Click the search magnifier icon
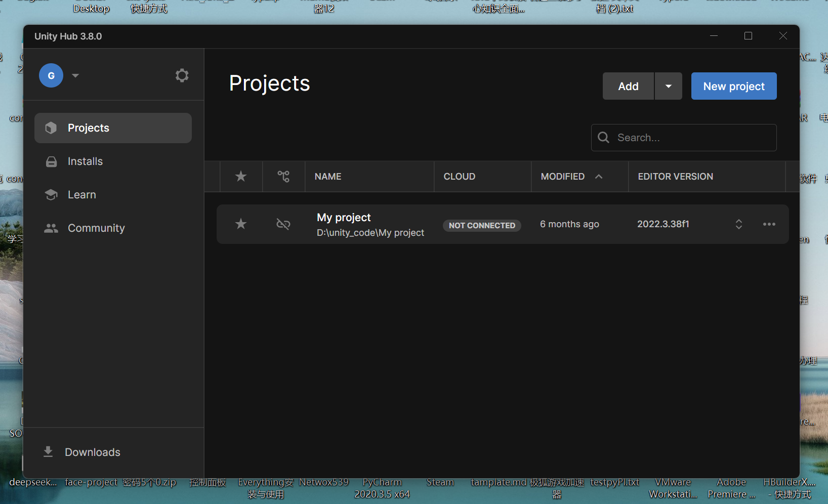The width and height of the screenshot is (828, 504). (603, 138)
